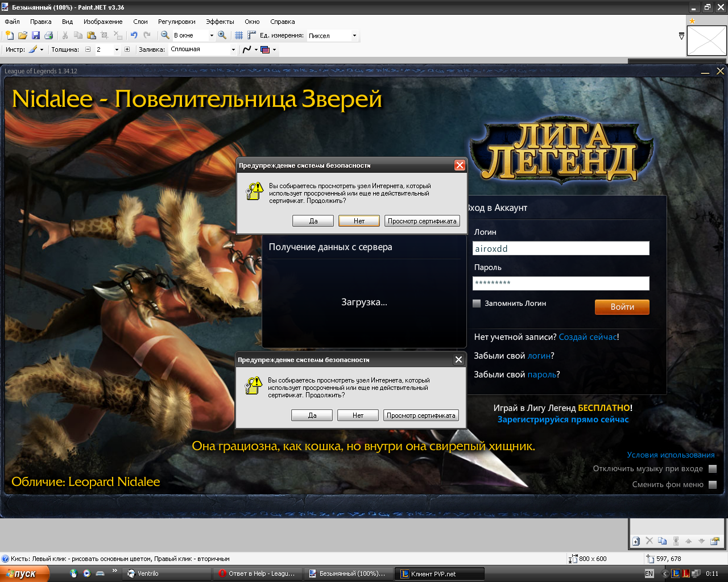
Task: Duplicate the layer in Layers panel
Action: (662, 541)
